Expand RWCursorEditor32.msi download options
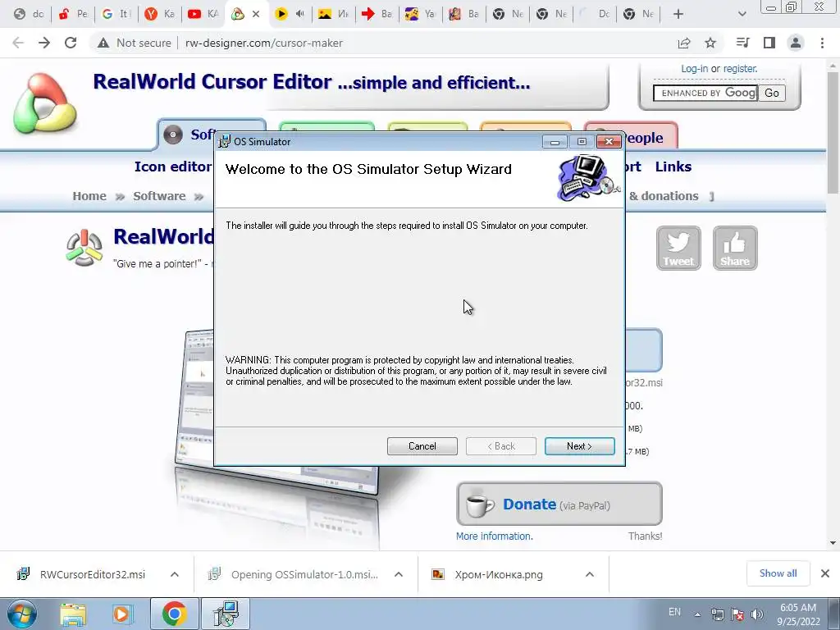Image resolution: width=840 pixels, height=630 pixels. [175, 574]
